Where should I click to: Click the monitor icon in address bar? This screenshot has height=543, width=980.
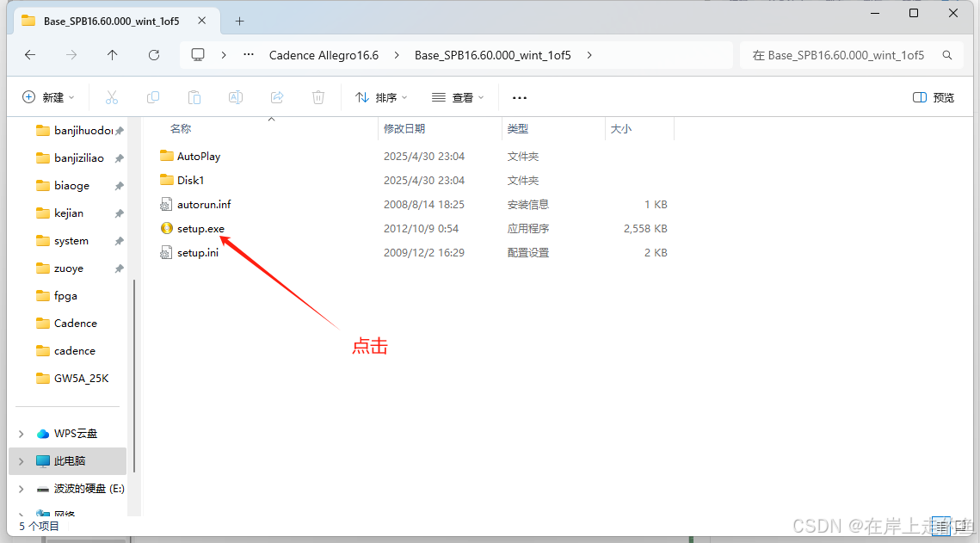click(198, 55)
